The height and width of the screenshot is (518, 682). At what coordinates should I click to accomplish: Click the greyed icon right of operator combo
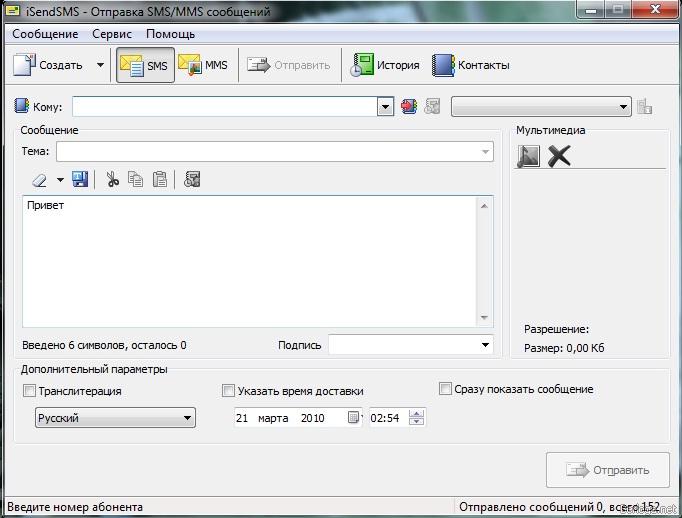[x=645, y=106]
